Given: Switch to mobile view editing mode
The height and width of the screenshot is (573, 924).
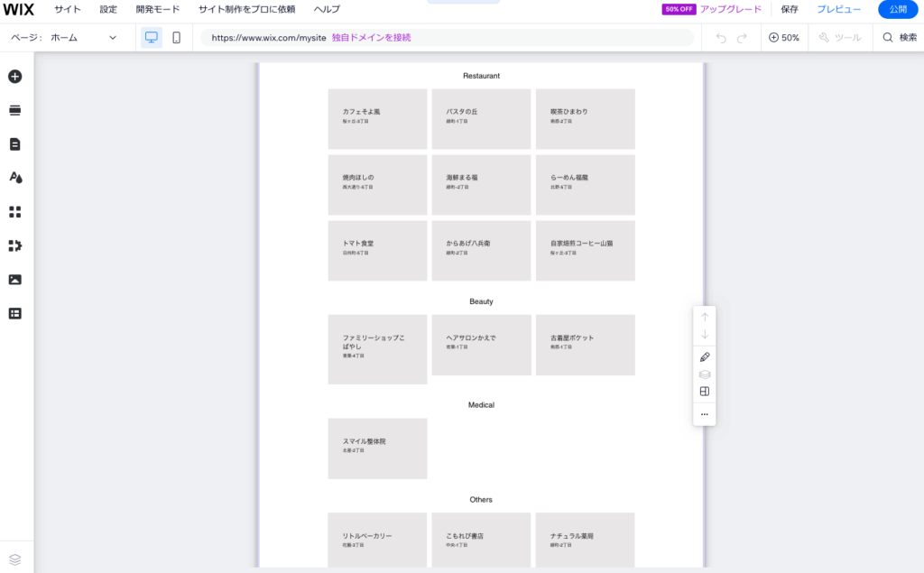Looking at the screenshot, I should [x=176, y=38].
